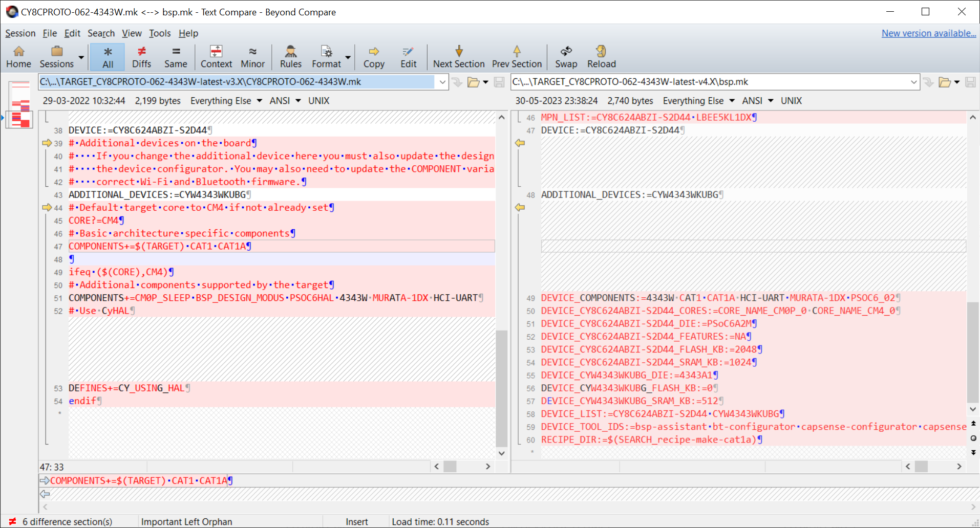
Task: Toggle Same display filter
Action: tap(176, 57)
